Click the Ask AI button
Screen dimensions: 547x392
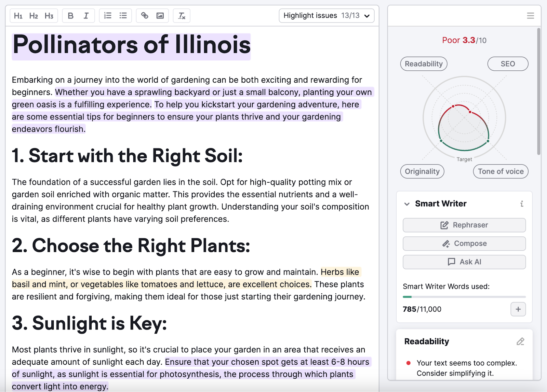click(464, 262)
